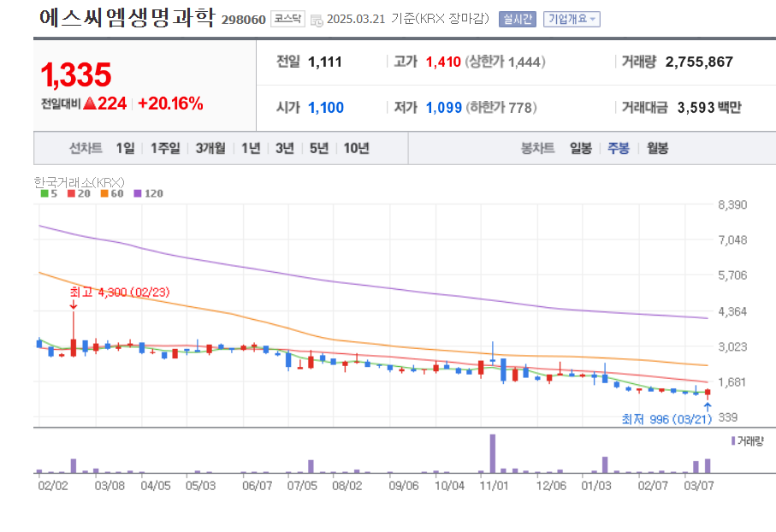Click the 02/02 date axis label

point(53,486)
